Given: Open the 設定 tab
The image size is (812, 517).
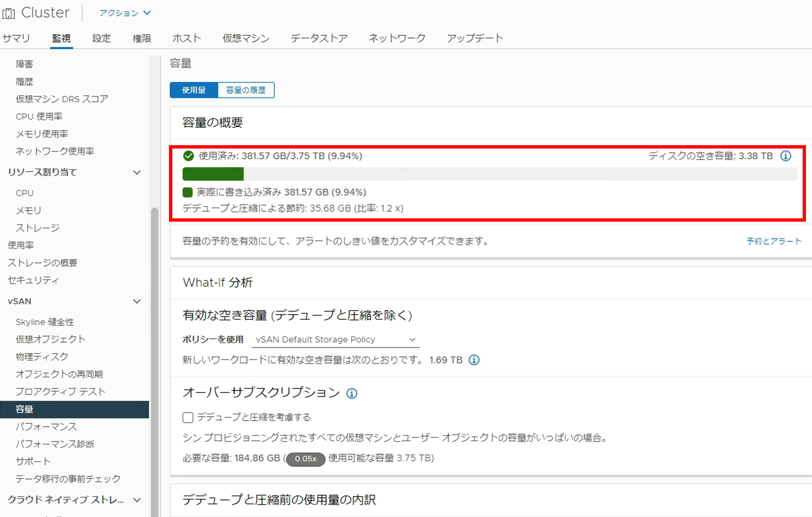Looking at the screenshot, I should coord(101,38).
